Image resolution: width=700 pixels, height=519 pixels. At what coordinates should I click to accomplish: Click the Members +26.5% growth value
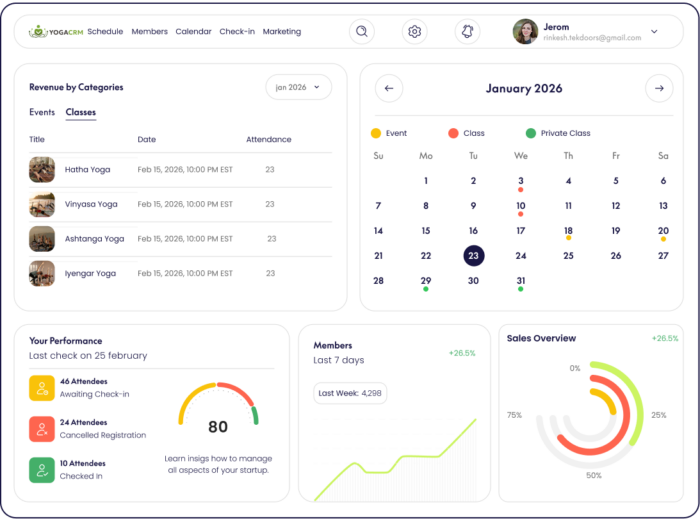tap(462, 353)
